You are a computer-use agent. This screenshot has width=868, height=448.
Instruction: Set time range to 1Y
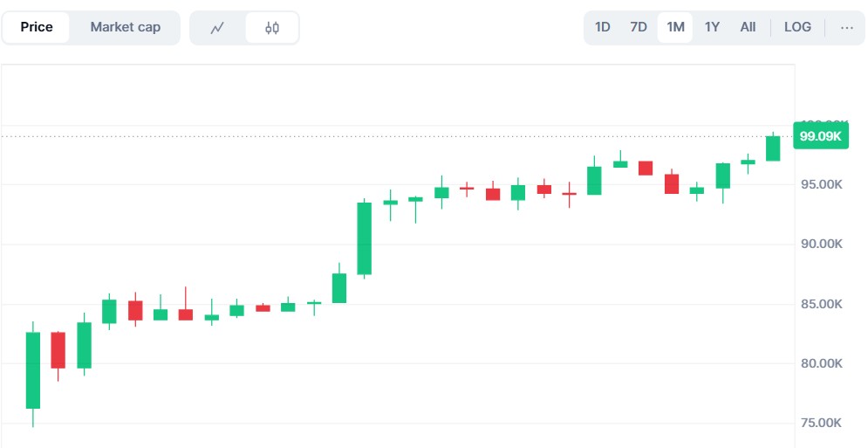point(712,27)
